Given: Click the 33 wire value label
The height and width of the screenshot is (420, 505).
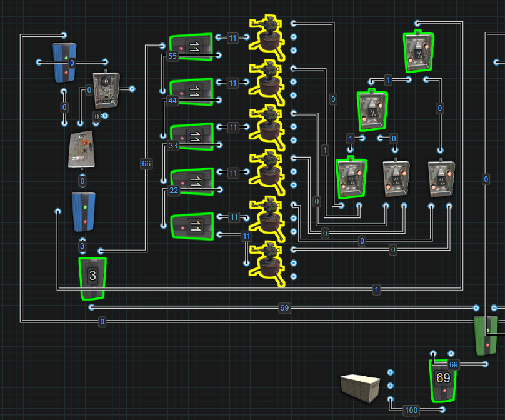Looking at the screenshot, I should tap(173, 145).
